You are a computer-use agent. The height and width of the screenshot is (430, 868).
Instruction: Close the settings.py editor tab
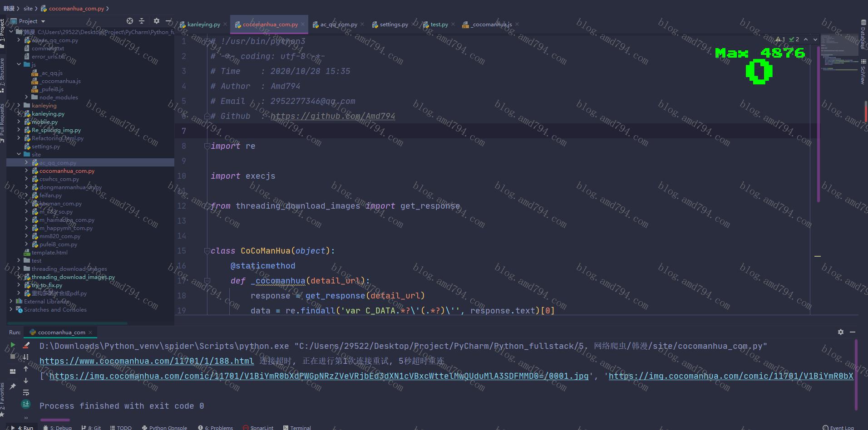[x=413, y=24]
